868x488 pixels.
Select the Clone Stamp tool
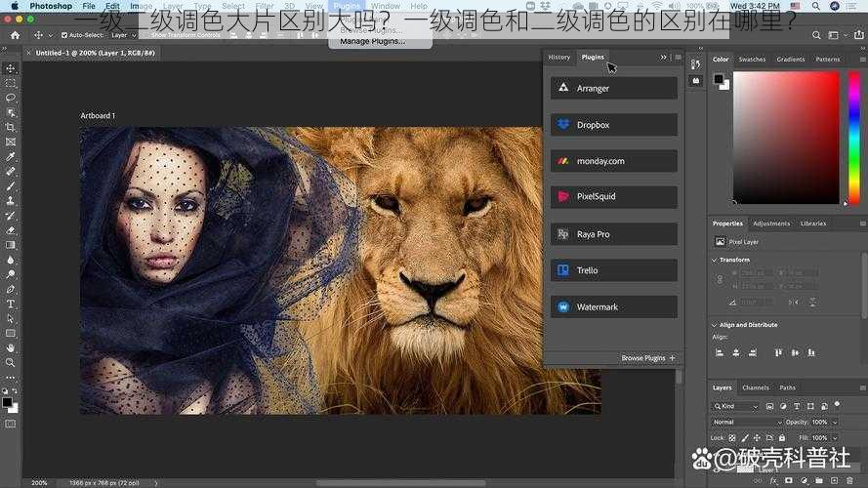[11, 201]
